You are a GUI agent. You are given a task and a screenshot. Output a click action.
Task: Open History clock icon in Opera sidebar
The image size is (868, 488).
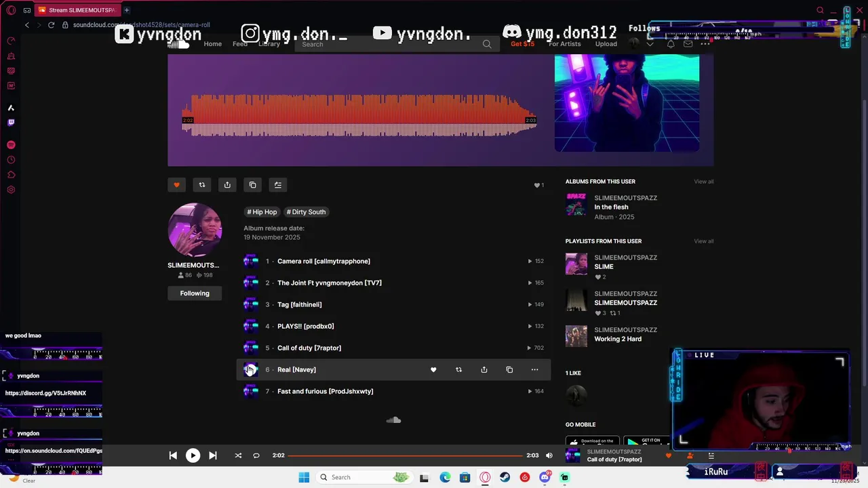(x=11, y=160)
